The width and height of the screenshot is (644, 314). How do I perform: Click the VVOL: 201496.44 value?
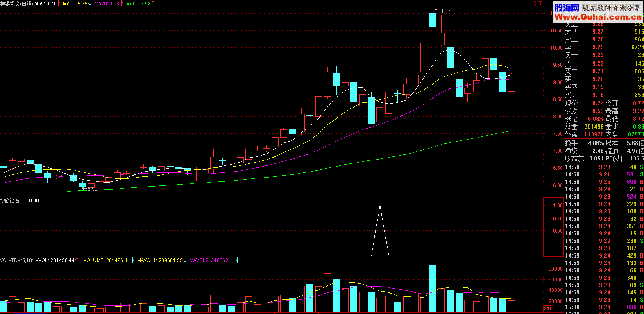tap(55, 260)
